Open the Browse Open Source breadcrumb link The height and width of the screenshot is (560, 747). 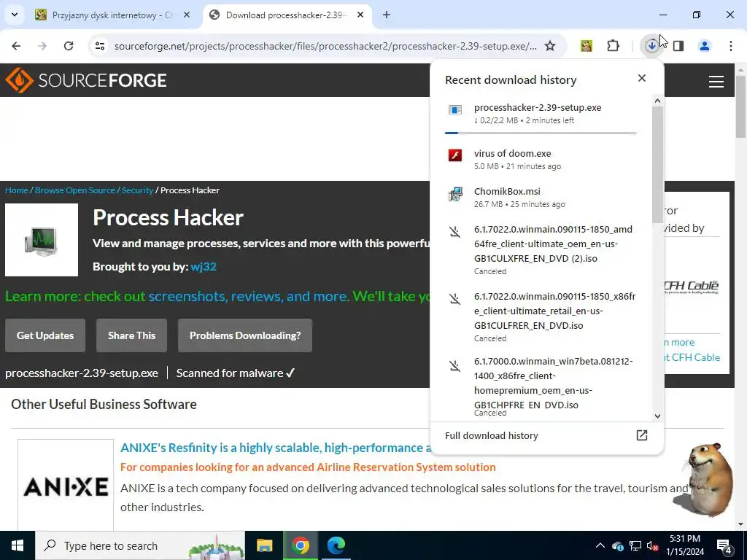(x=75, y=190)
